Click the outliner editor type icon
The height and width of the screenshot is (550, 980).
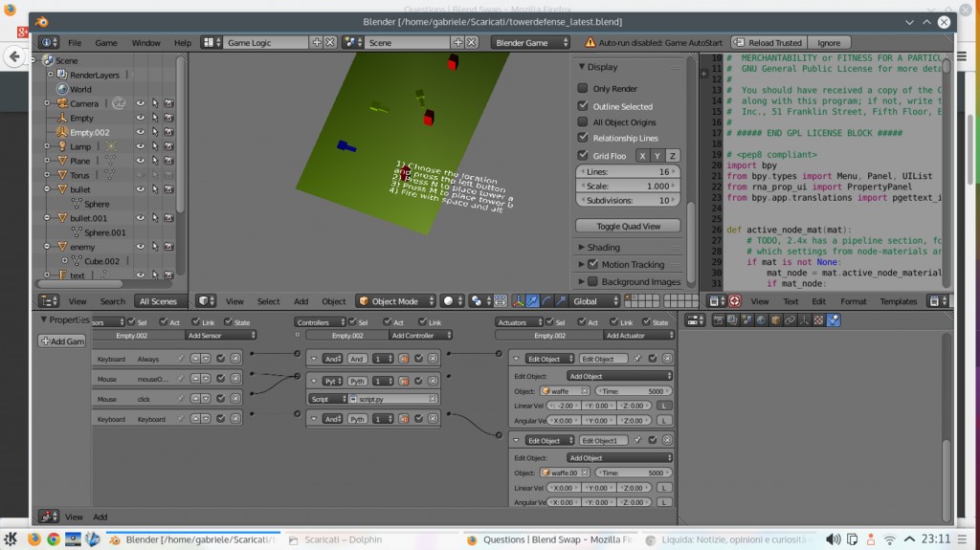48,301
